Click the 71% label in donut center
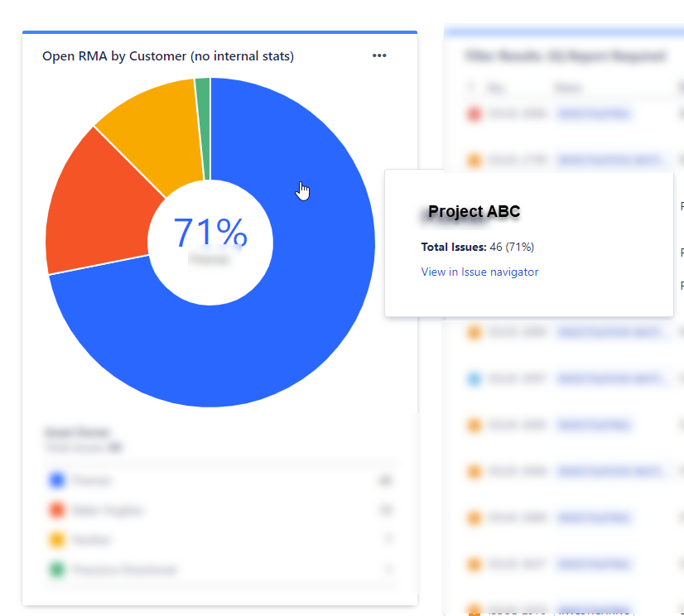Viewport: 684px width, 616px height. [210, 232]
